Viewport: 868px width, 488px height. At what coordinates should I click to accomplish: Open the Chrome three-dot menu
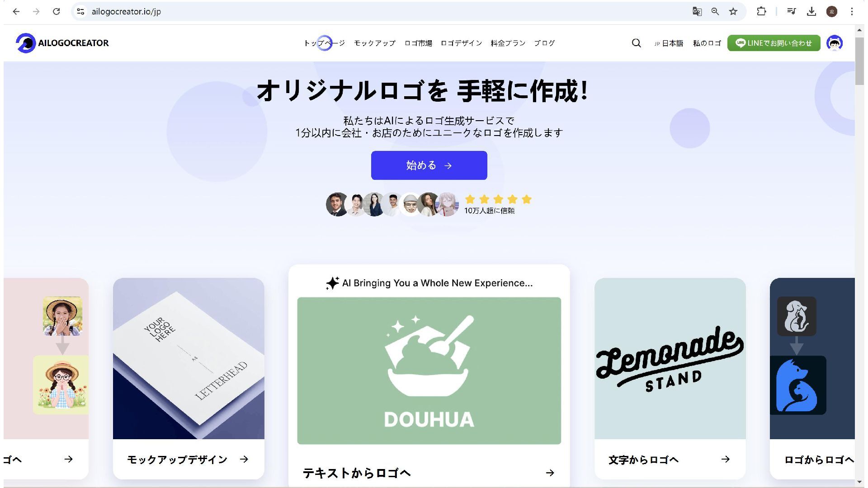click(852, 11)
